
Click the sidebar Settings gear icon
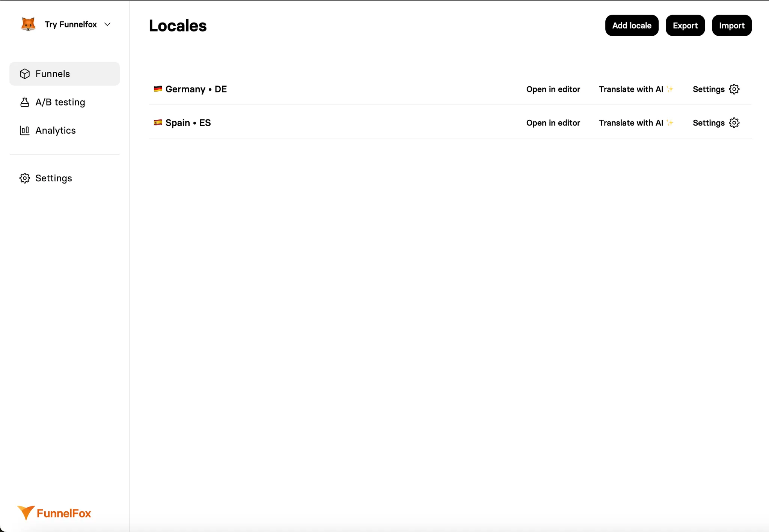25,178
